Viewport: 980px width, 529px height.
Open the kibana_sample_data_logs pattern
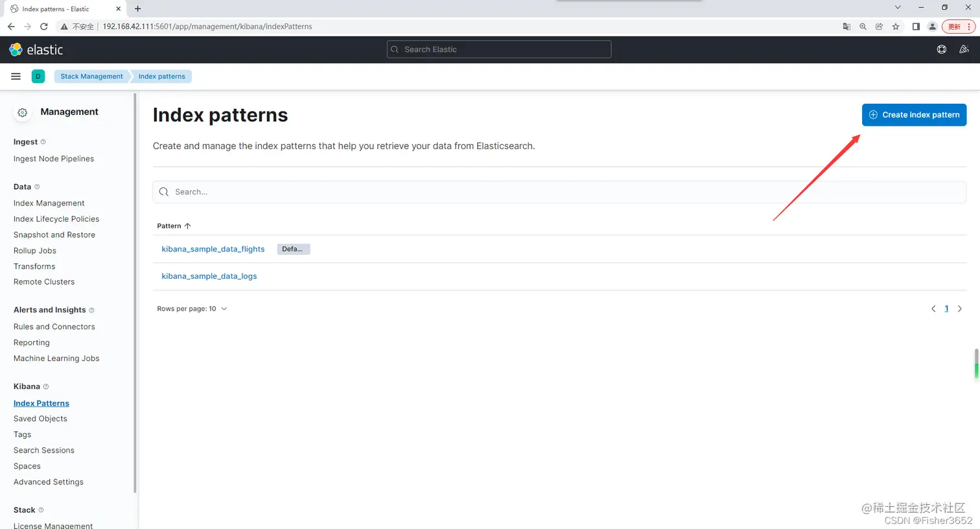(x=209, y=276)
